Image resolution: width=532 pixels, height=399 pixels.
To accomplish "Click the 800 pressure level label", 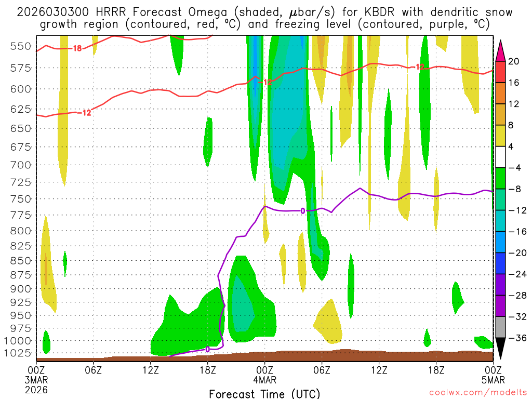I will click(x=21, y=231).
